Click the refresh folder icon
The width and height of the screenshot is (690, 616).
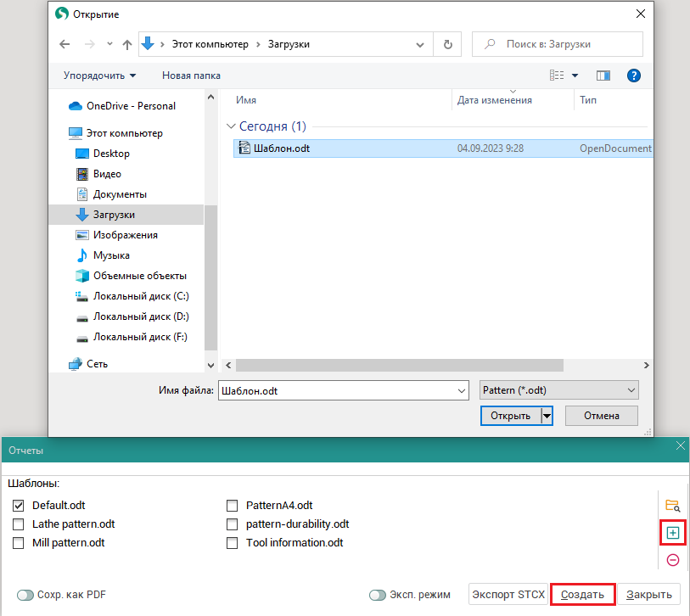click(448, 44)
